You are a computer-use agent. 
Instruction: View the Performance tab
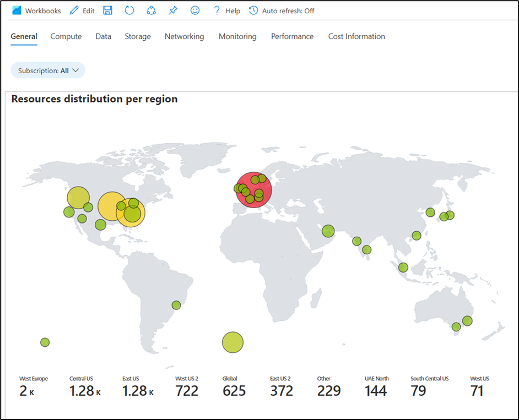point(292,36)
